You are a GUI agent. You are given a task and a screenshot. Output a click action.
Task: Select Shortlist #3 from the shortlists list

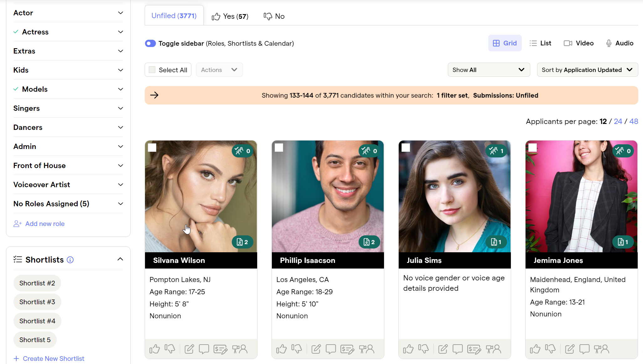[37, 302]
